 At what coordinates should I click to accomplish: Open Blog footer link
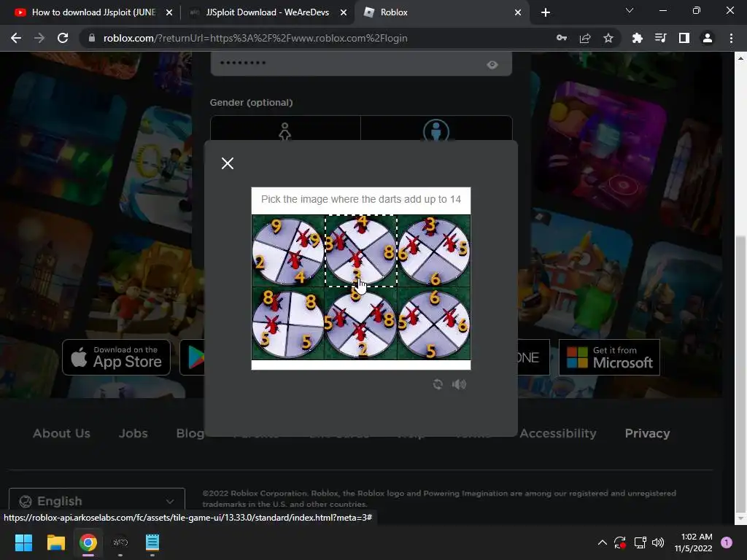[190, 433]
